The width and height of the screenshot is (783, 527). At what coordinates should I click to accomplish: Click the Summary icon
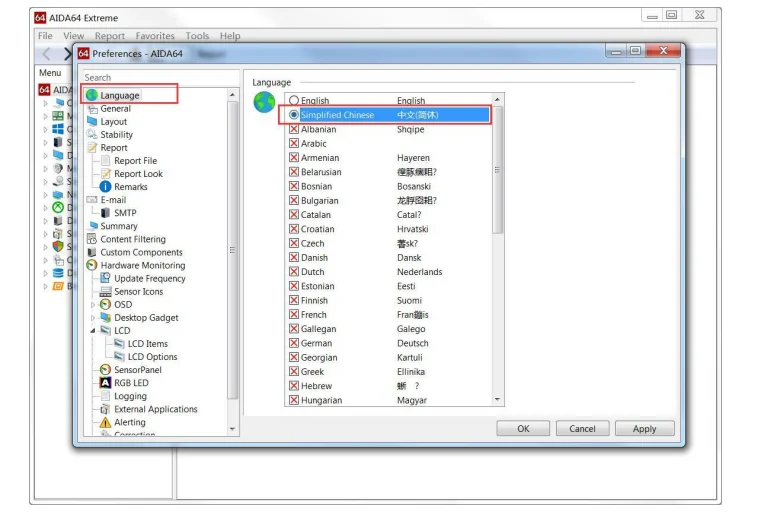(92, 226)
